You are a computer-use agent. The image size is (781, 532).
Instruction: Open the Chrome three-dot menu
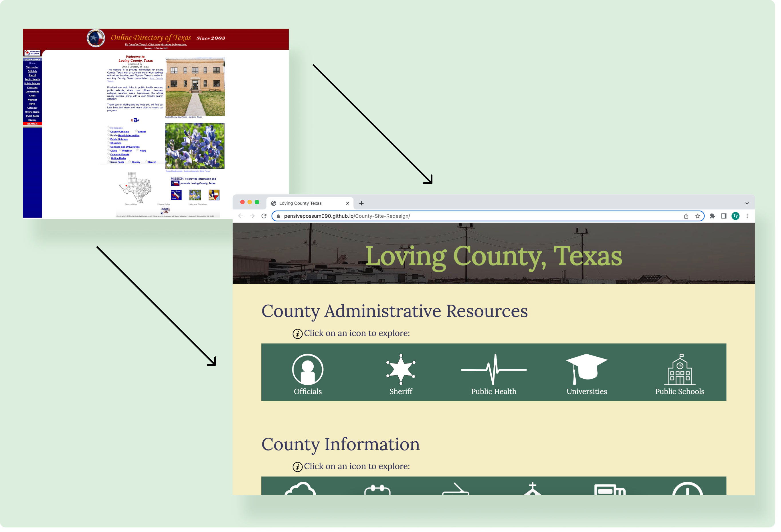tap(747, 216)
